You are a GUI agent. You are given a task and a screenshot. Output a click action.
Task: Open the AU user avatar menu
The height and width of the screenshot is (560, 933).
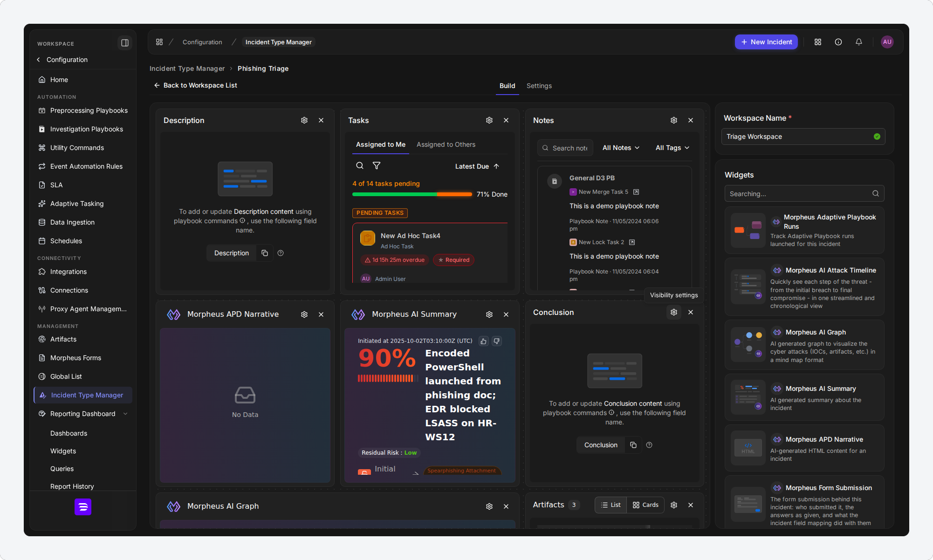point(887,42)
